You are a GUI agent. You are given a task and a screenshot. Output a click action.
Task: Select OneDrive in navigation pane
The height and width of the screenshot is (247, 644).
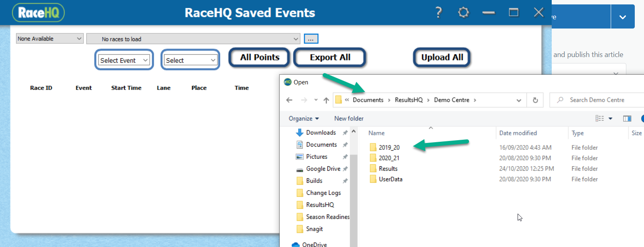[314, 244]
